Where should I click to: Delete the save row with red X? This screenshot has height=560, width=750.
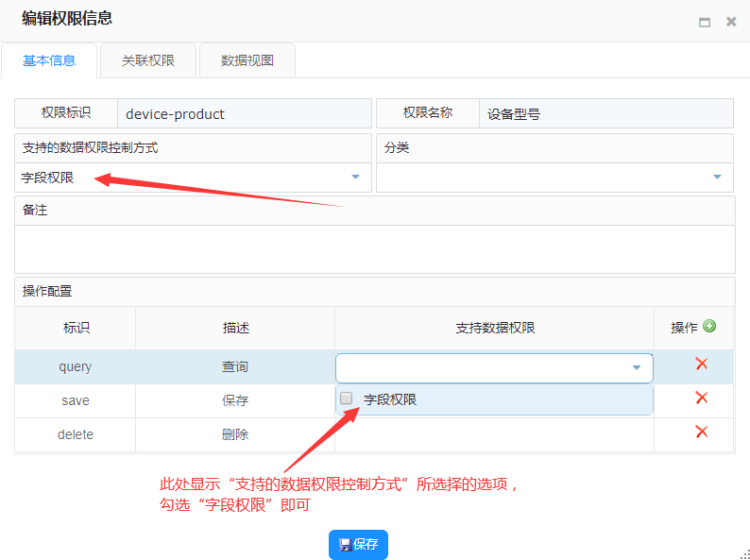[x=701, y=399]
